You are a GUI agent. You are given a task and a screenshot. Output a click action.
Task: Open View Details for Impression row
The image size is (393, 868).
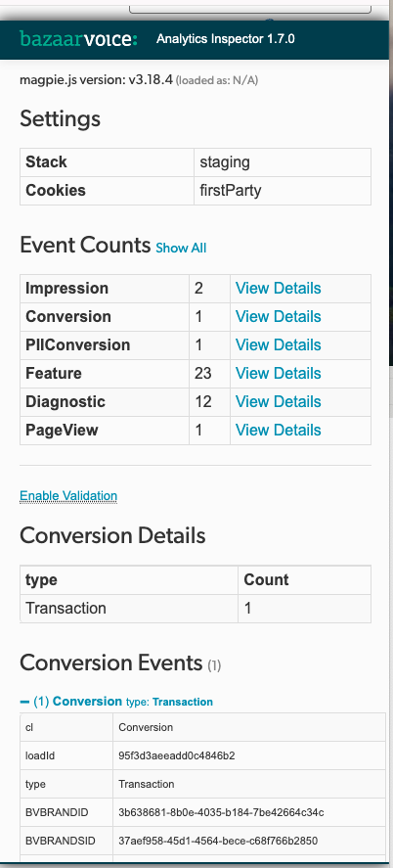pyautogui.click(x=278, y=289)
